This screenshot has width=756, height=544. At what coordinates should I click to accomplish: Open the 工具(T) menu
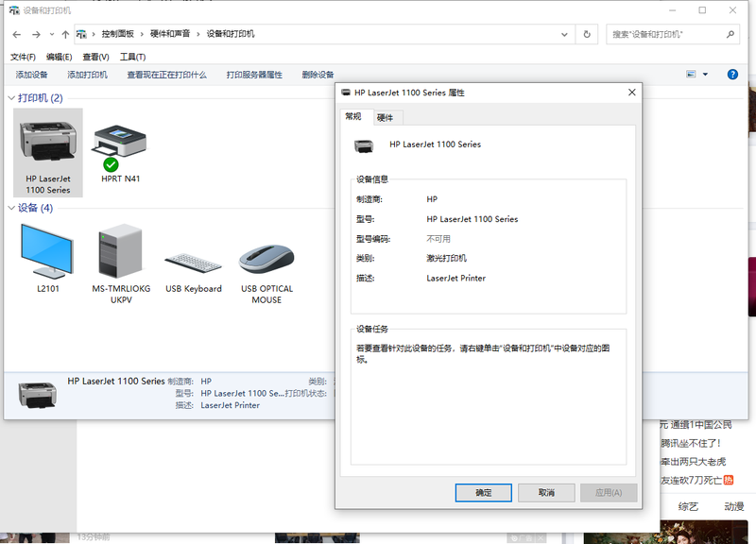coord(132,57)
